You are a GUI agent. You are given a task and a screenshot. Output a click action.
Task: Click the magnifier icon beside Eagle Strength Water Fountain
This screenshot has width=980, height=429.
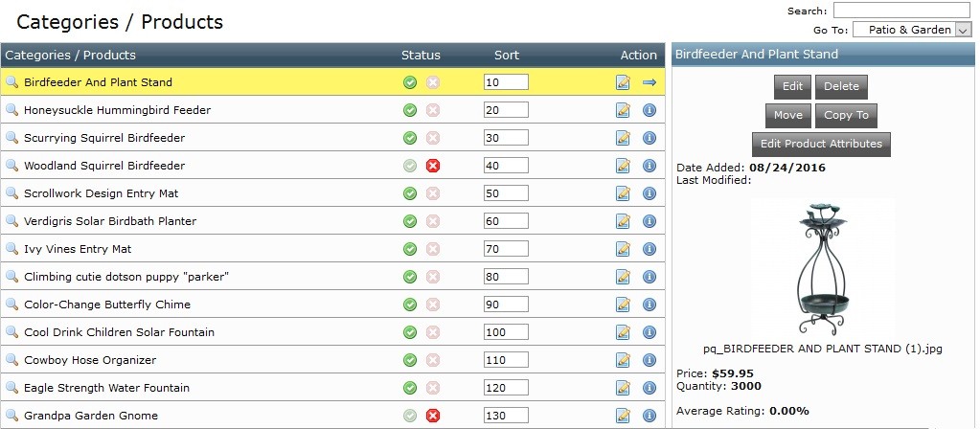coord(11,389)
